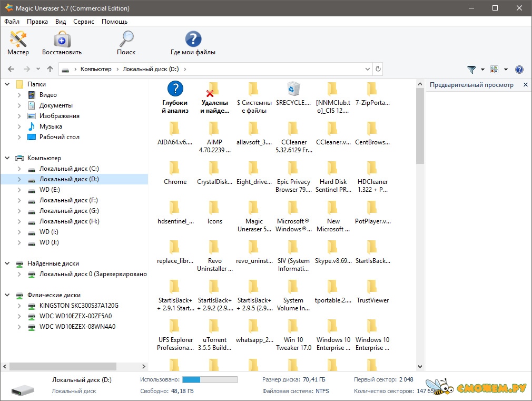Open the Сервис menu
Image resolution: width=532 pixels, height=401 pixels.
click(x=84, y=22)
